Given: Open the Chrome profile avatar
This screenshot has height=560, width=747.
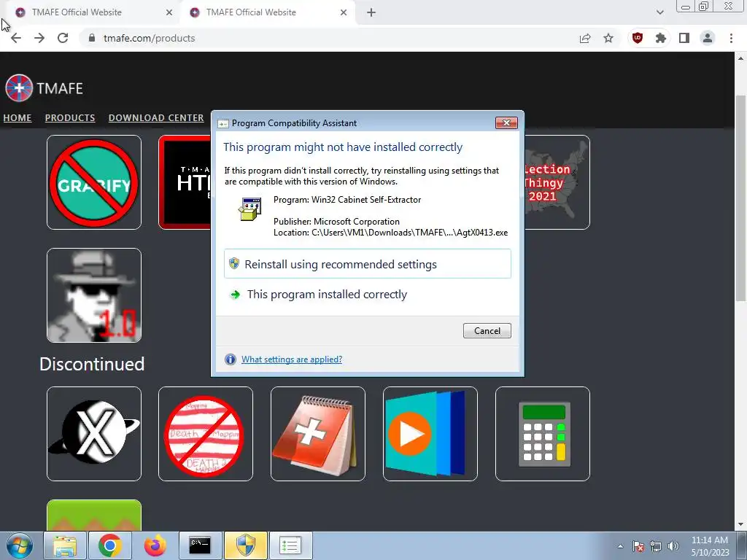Looking at the screenshot, I should [708, 38].
